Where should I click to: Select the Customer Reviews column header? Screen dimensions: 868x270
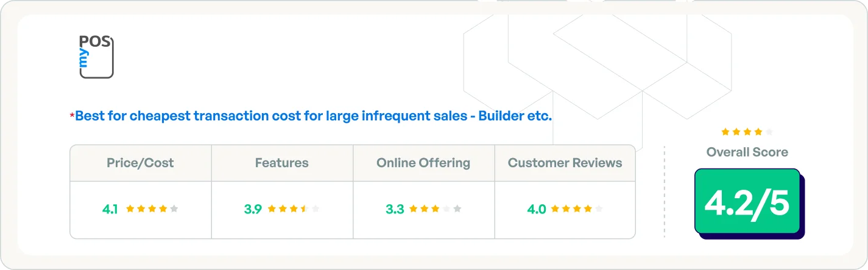coord(565,163)
